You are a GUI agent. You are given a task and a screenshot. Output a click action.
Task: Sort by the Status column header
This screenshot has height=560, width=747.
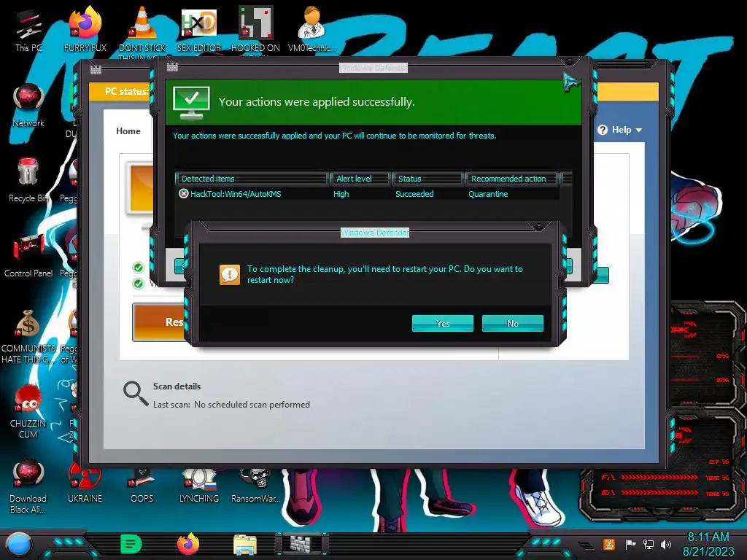pyautogui.click(x=427, y=179)
